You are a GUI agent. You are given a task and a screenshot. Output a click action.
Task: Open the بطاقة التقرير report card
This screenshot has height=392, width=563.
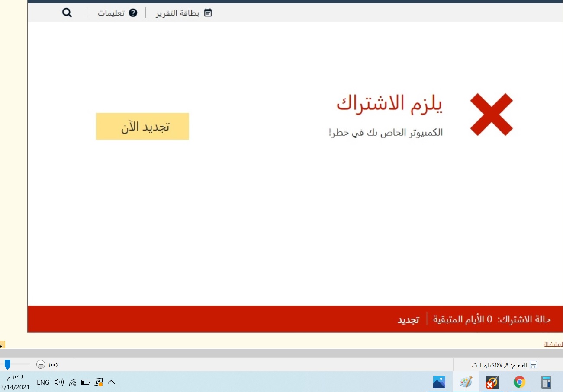click(178, 13)
